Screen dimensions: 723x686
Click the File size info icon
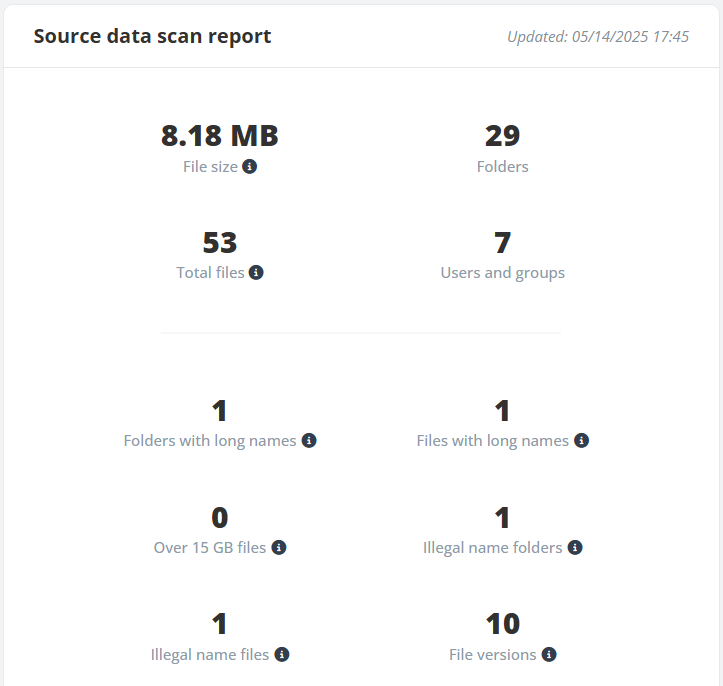249,166
